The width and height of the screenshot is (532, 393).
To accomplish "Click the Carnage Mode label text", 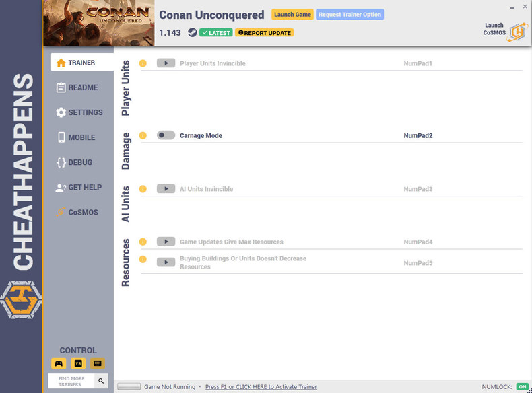I will [201, 136].
